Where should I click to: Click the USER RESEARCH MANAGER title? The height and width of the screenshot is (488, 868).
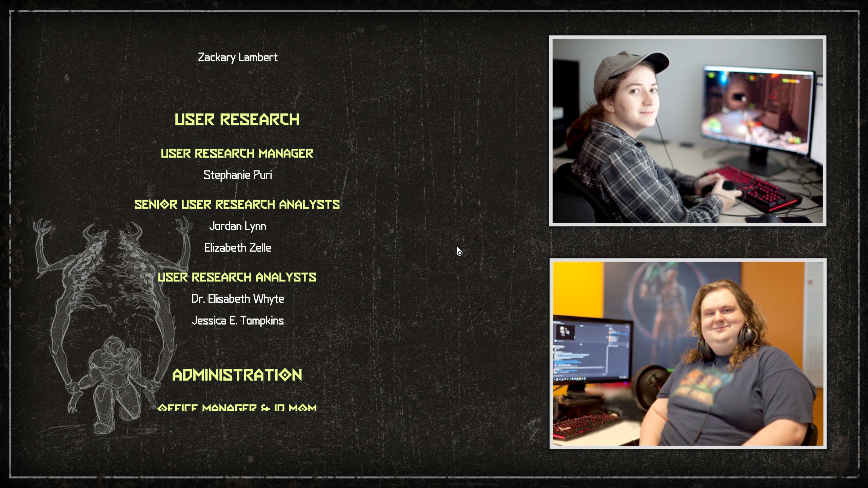237,154
